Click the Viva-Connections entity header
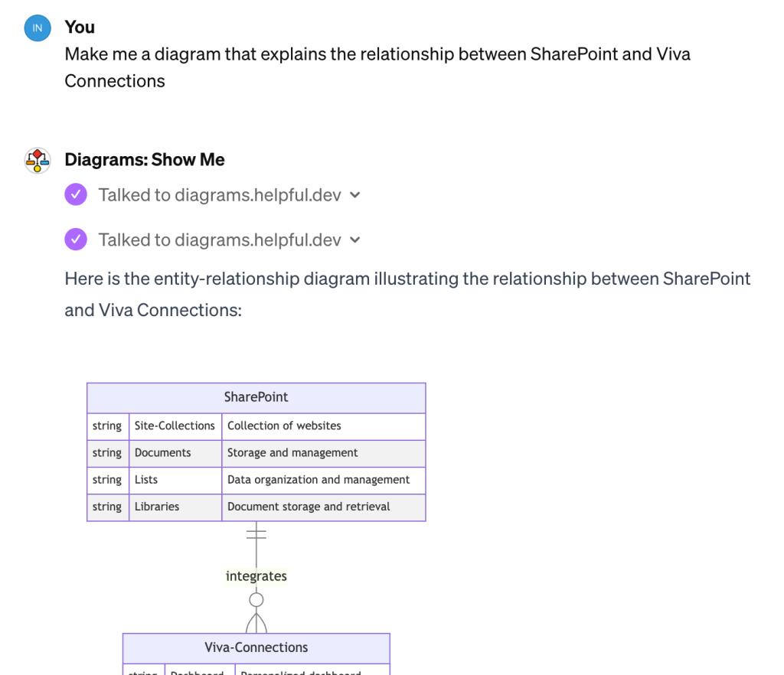784x675 pixels. pyautogui.click(x=256, y=648)
